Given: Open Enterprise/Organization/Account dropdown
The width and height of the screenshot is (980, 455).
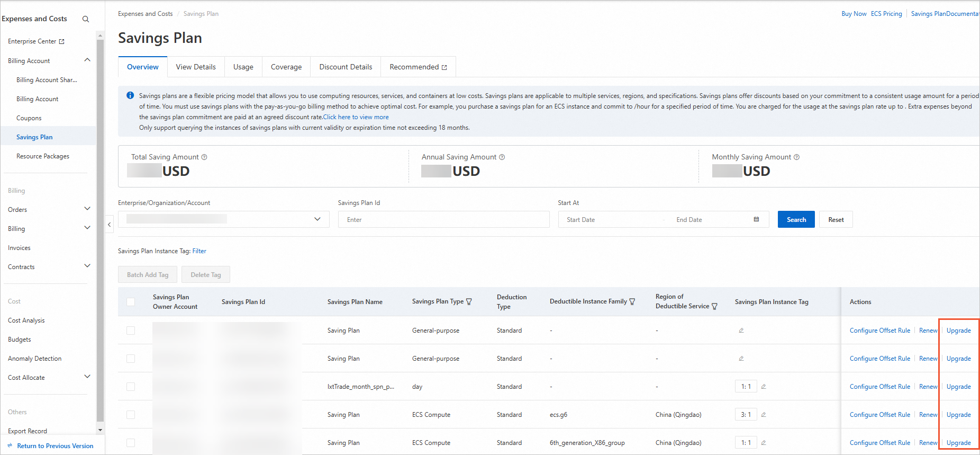Looking at the screenshot, I should tap(224, 219).
